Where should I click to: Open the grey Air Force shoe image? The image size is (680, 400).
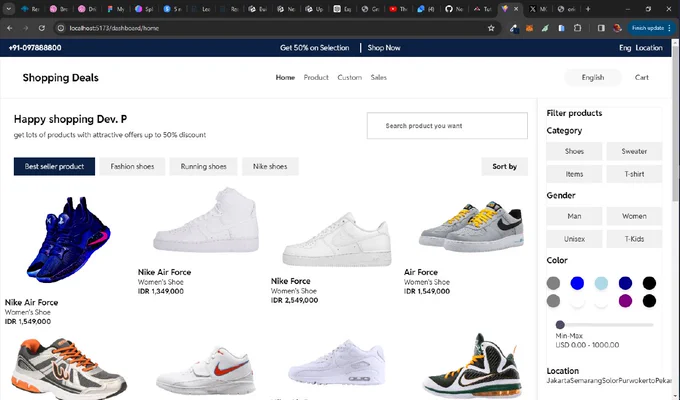pos(471,226)
